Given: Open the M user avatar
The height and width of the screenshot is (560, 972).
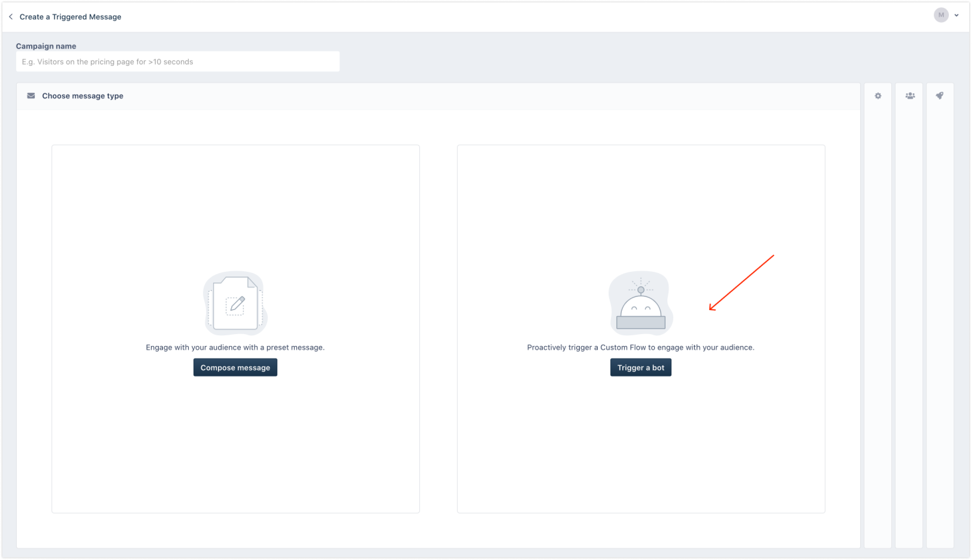Looking at the screenshot, I should pos(941,15).
